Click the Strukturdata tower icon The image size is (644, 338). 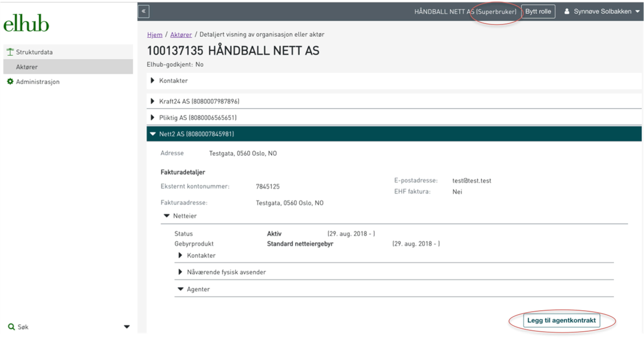10,52
